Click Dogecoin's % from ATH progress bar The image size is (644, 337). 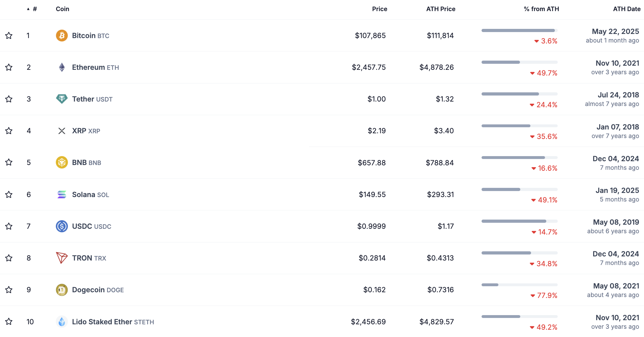(x=519, y=285)
